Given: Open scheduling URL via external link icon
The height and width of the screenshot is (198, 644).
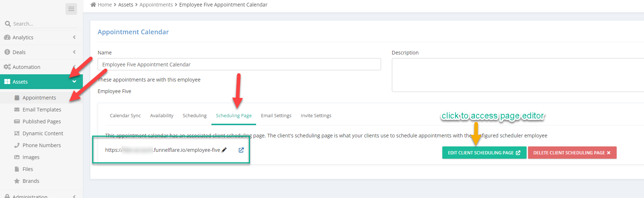Looking at the screenshot, I should (241, 150).
